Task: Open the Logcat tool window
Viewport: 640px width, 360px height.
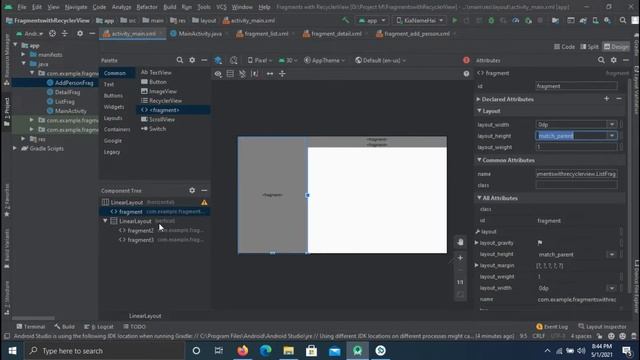Action: pyautogui.click(x=99, y=327)
